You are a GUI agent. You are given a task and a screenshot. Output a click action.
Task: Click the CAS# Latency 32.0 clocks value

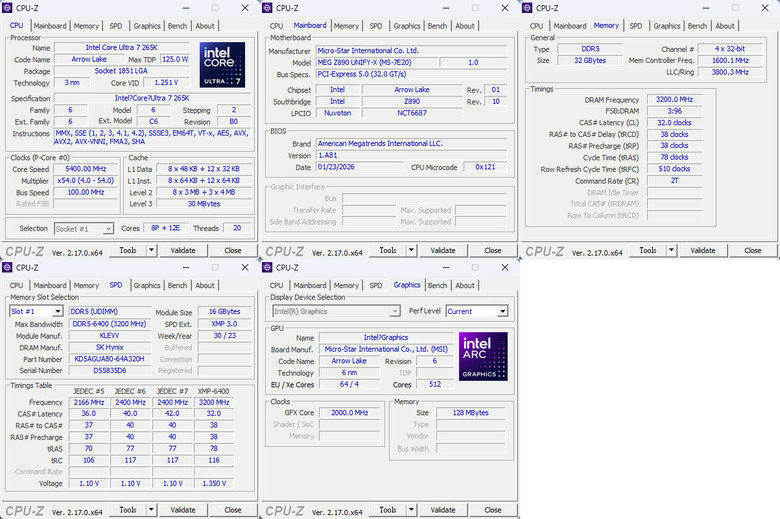click(674, 122)
